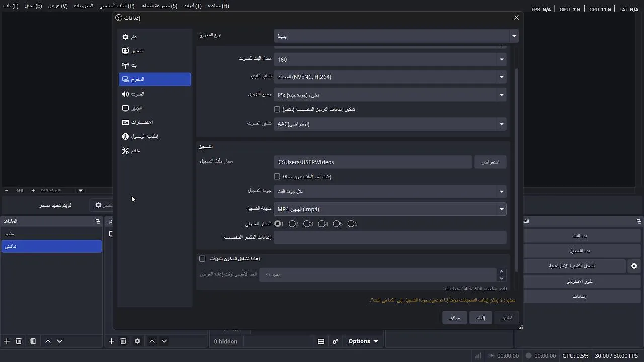Open advanced audio properties gears icon
Image resolution: width=644 pixels, height=362 pixels.
[336, 341]
